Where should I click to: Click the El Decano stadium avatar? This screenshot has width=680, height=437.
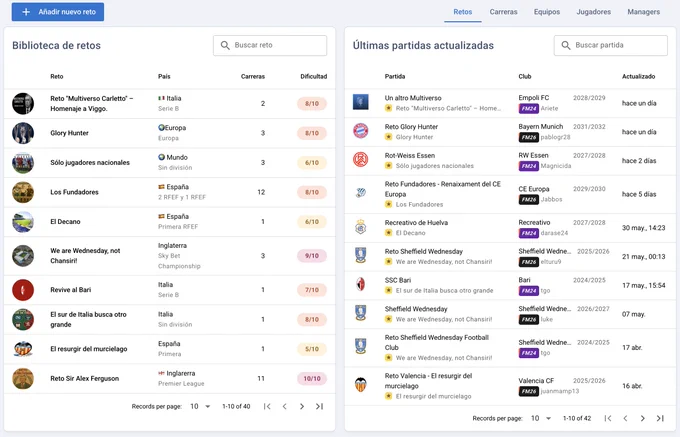(x=23, y=222)
